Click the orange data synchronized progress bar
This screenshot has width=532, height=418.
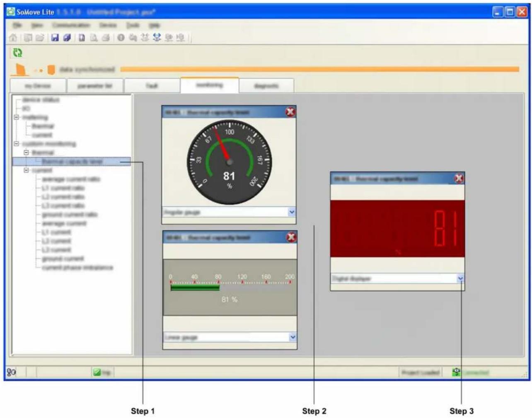pyautogui.click(x=319, y=69)
